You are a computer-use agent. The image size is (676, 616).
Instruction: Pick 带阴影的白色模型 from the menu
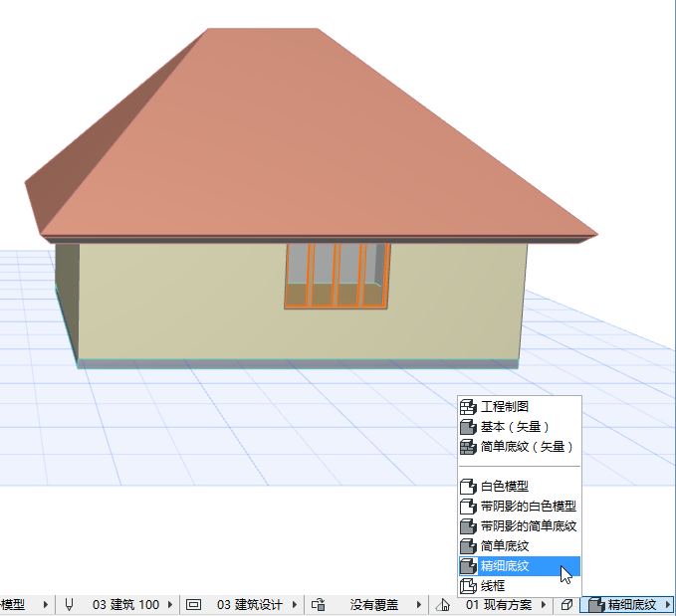(x=520, y=507)
